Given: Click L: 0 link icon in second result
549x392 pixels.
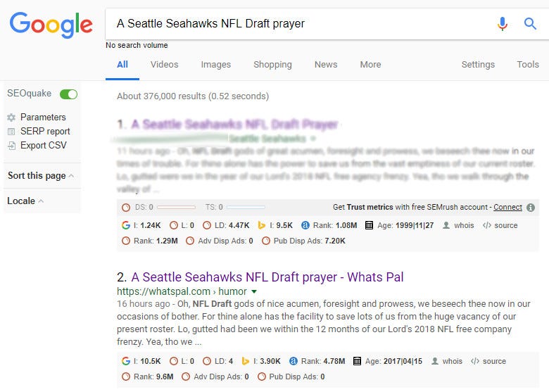Looking at the screenshot, I should pyautogui.click(x=174, y=361).
